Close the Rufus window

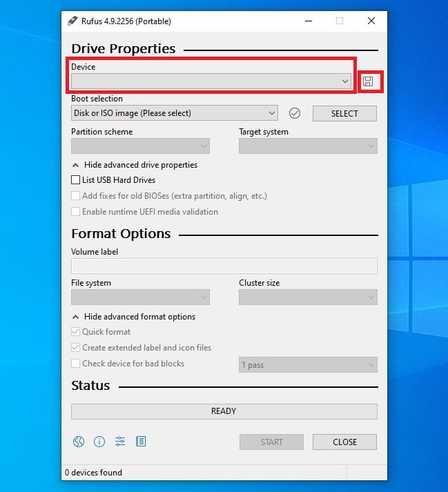[371, 21]
